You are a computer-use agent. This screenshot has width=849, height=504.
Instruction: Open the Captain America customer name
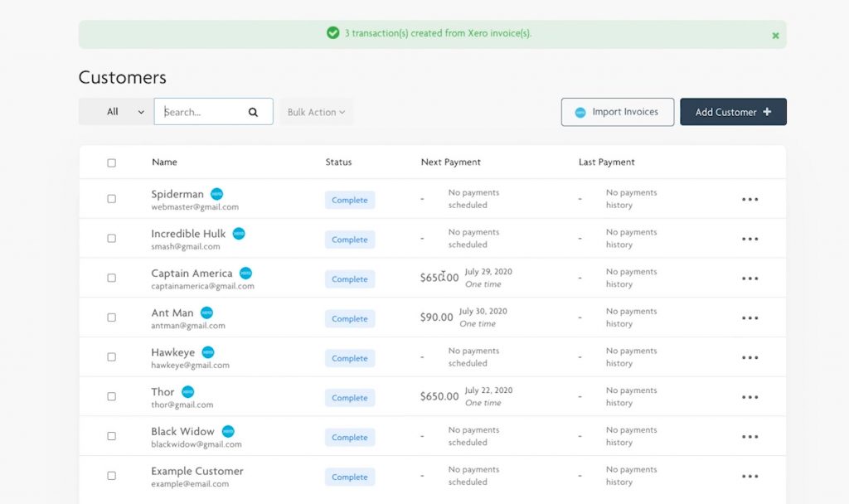tap(192, 273)
